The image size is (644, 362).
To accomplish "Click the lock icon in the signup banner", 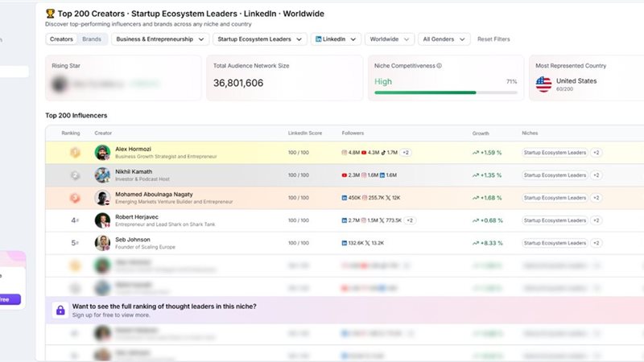I will [60, 311].
